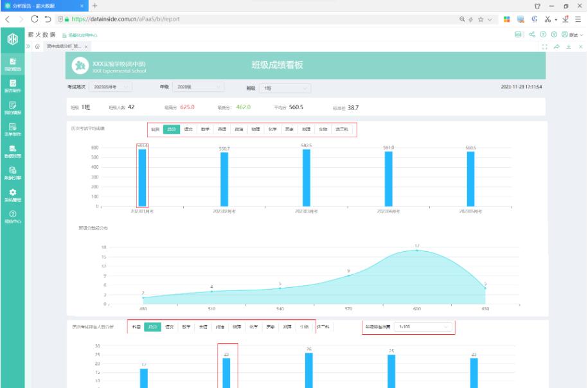Image resolution: width=588 pixels, height=388 pixels.
Task: Close the 高中成绩分析 report tab
Action: 86,47
